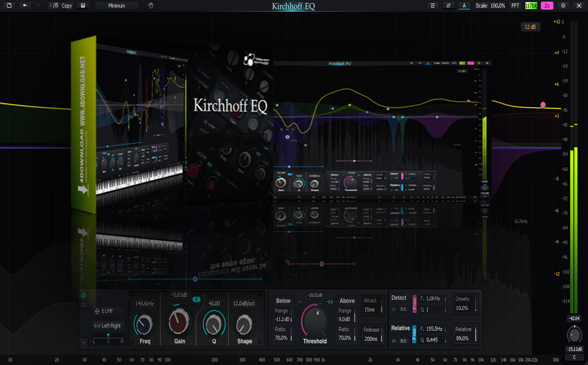Toggle the phase invert Ø button

[x=448, y=6]
